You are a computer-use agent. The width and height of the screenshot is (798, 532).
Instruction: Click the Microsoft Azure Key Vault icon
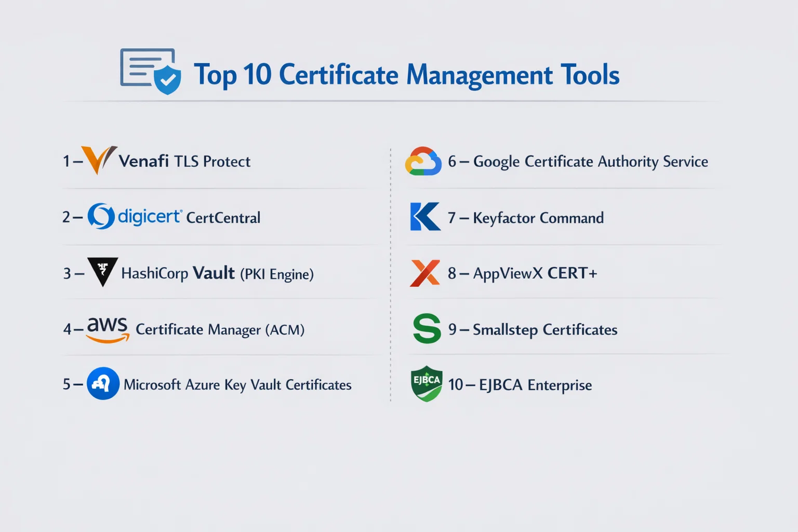pyautogui.click(x=103, y=384)
